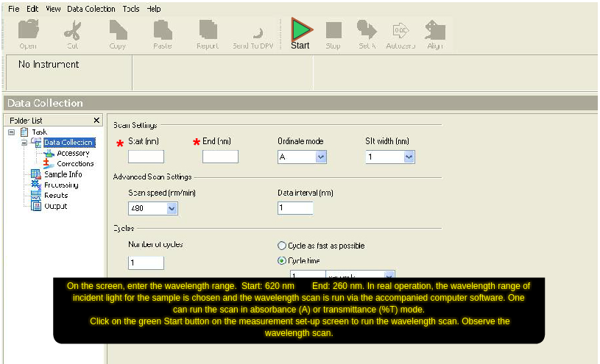Click the Autozero toolbar icon
Image resolution: width=600 pixels, height=364 pixels.
(x=400, y=31)
